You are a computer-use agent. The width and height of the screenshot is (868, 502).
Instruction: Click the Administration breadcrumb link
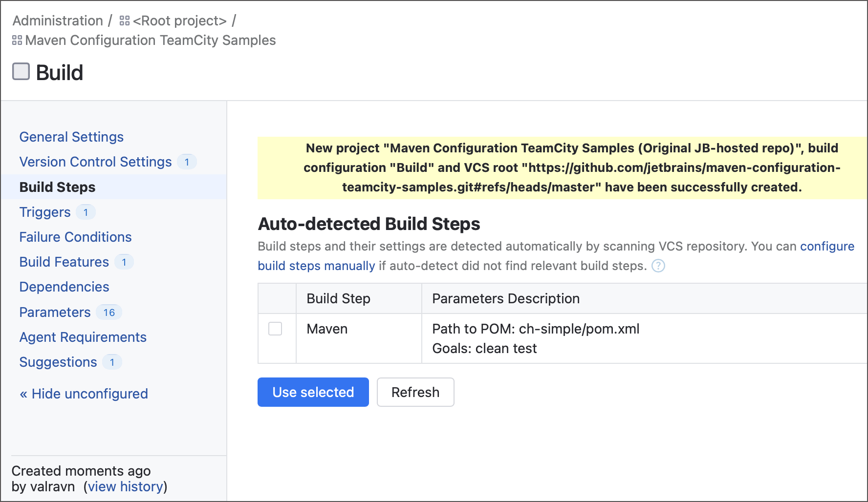[x=58, y=21]
